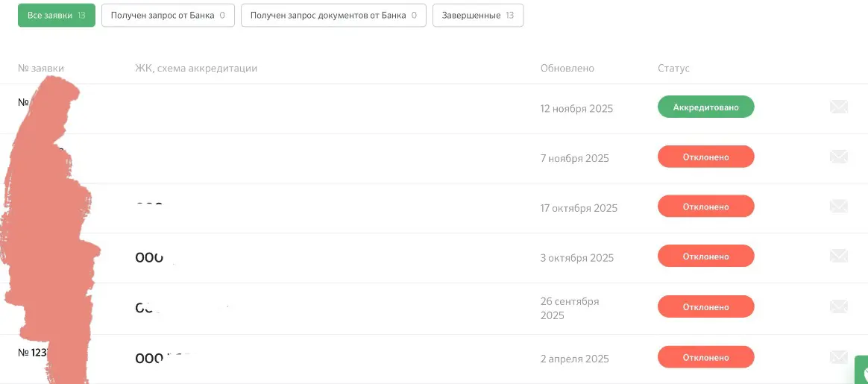Viewport: 868px width, 384px height.
Task: Switch to Получен запрос от Банка tab
Action: [x=168, y=16]
